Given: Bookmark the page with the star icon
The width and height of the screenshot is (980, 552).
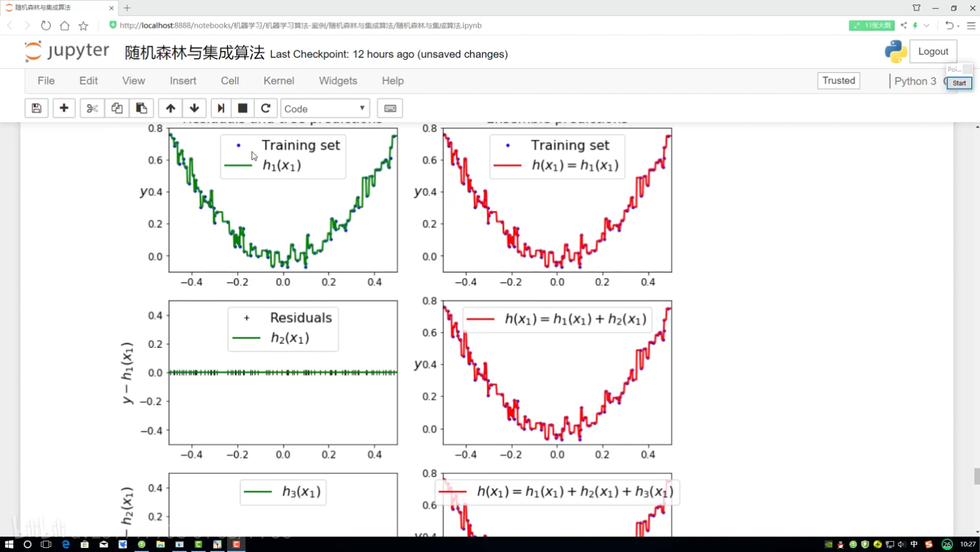Looking at the screenshot, I should point(83,26).
